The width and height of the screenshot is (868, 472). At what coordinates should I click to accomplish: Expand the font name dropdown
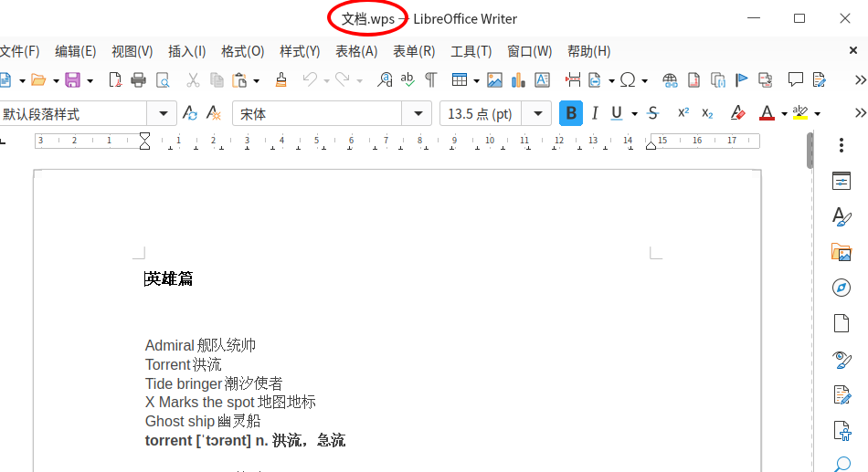(x=418, y=113)
